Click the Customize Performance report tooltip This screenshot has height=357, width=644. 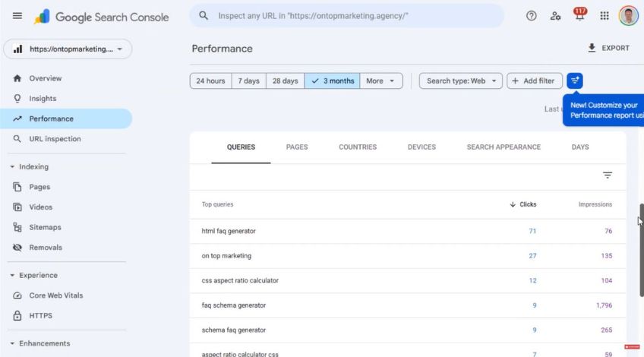coord(603,110)
